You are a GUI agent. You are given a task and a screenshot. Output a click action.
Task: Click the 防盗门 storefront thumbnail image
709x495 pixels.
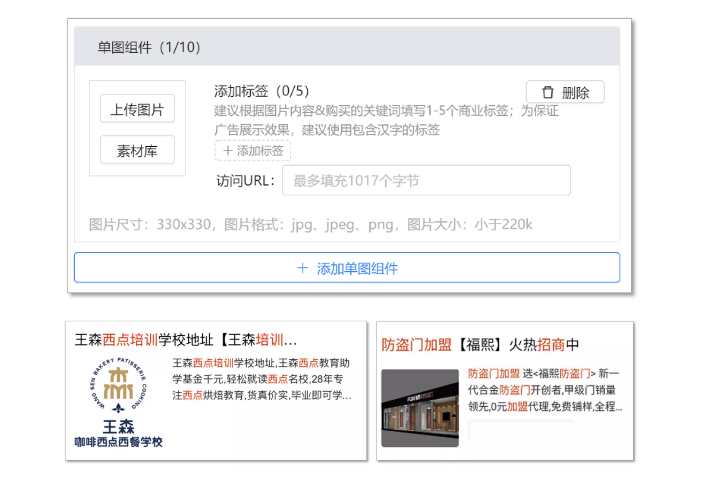(x=420, y=408)
